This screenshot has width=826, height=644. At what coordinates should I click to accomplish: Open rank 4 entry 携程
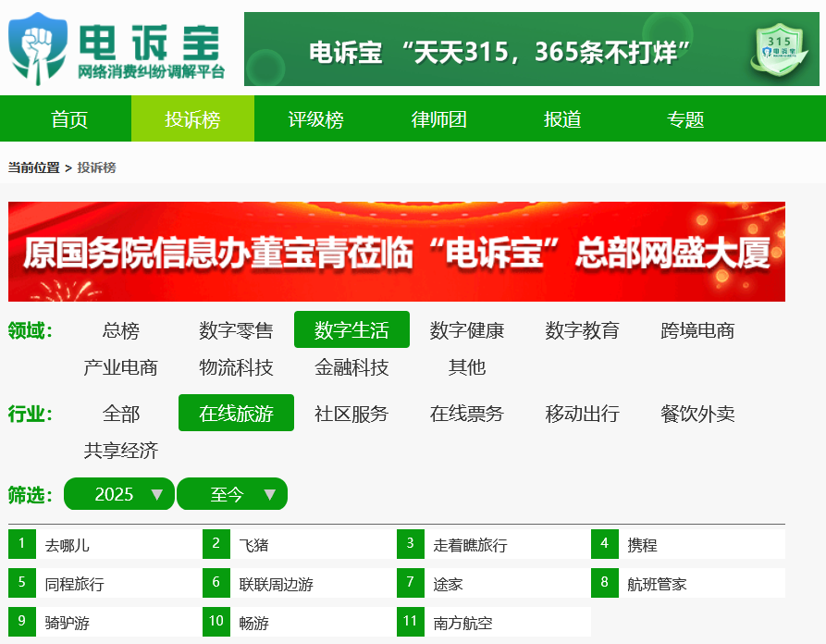coord(688,544)
